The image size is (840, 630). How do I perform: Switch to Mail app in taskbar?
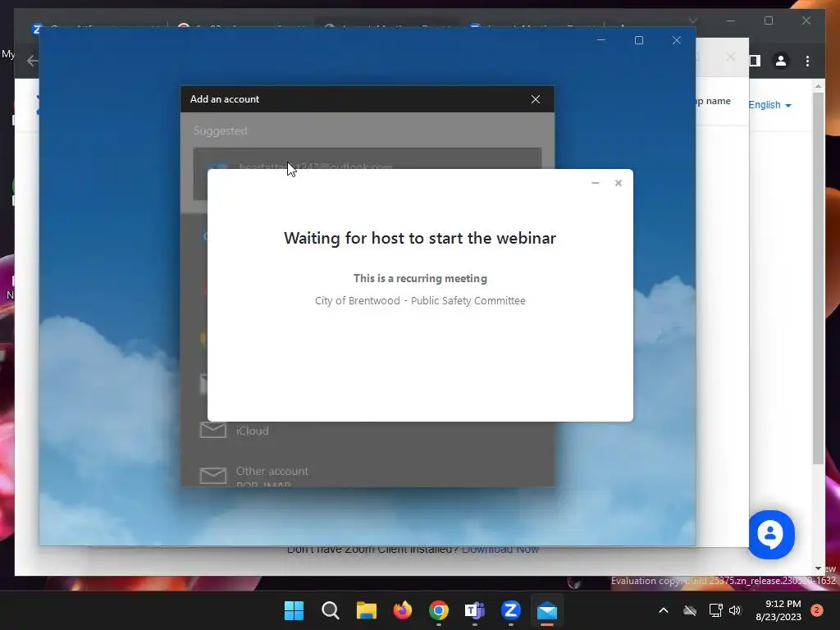(x=547, y=610)
